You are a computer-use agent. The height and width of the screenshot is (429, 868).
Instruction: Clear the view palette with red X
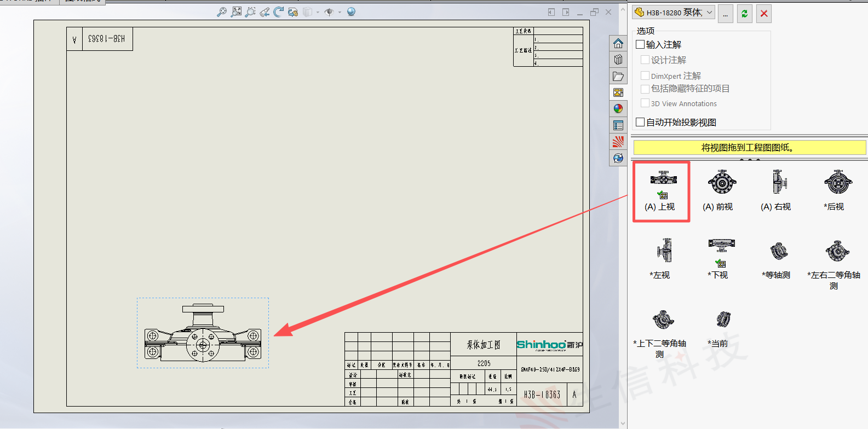coord(764,14)
